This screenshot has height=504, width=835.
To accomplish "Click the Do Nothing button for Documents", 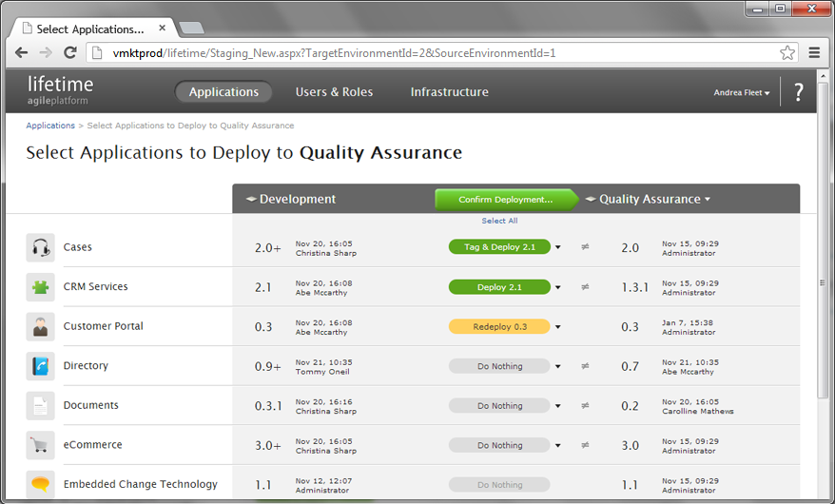I will click(x=499, y=405).
